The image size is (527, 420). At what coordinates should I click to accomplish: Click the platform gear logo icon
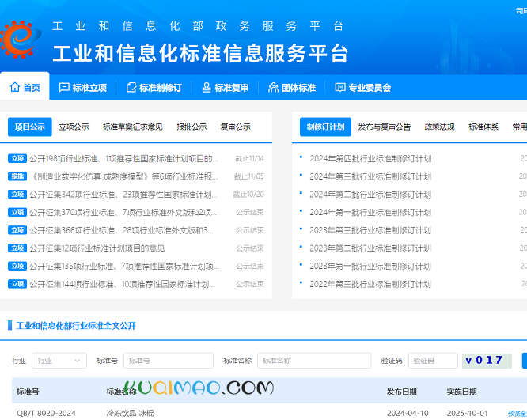tap(22, 40)
